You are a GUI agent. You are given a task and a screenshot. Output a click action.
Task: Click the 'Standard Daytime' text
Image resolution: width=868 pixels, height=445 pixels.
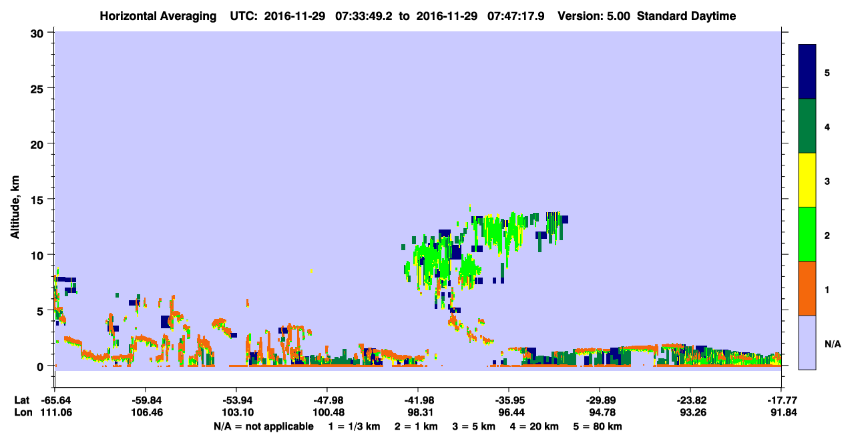(686, 16)
